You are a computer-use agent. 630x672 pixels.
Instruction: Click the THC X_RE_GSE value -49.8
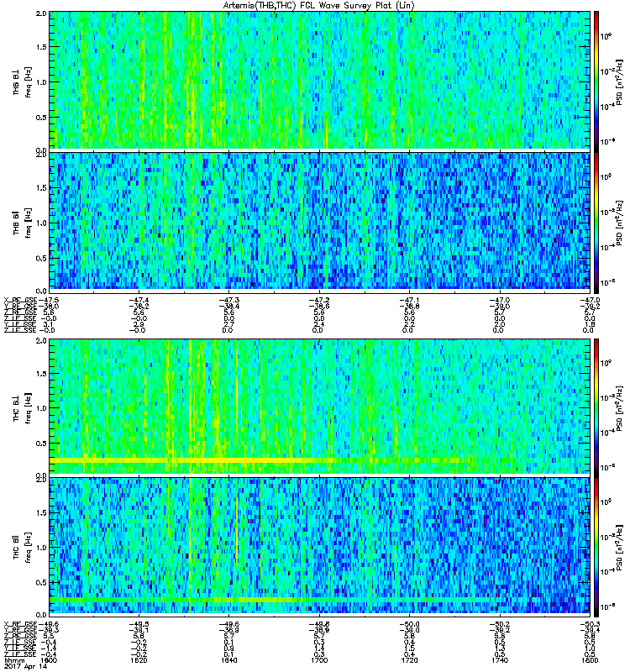click(x=319, y=624)
